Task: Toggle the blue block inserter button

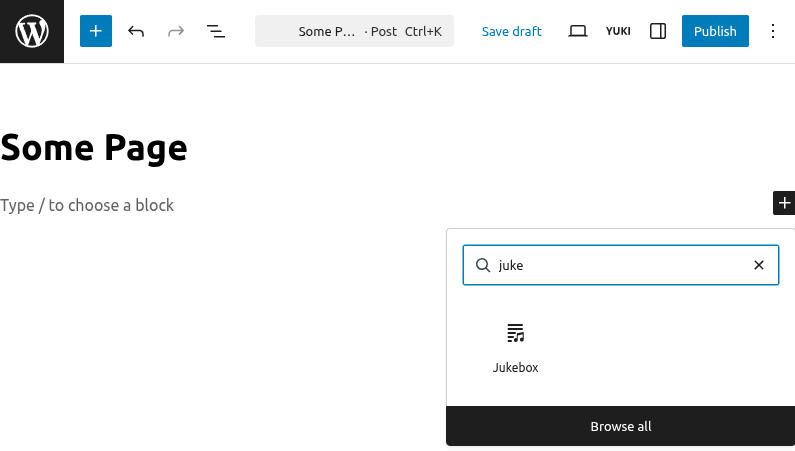Action: (x=96, y=31)
